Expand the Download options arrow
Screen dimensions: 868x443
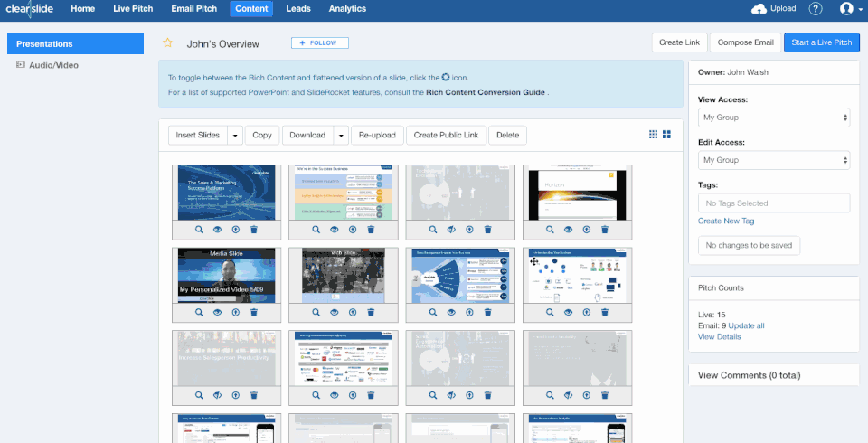341,135
